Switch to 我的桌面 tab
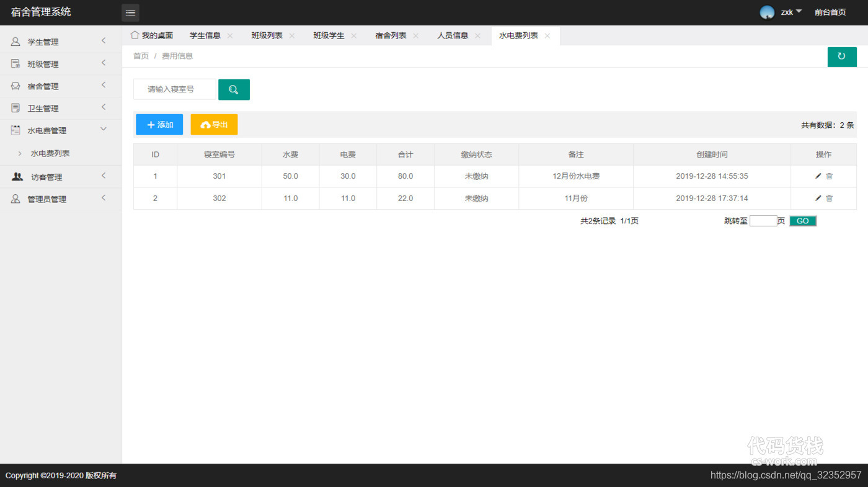868x487 pixels. point(157,36)
